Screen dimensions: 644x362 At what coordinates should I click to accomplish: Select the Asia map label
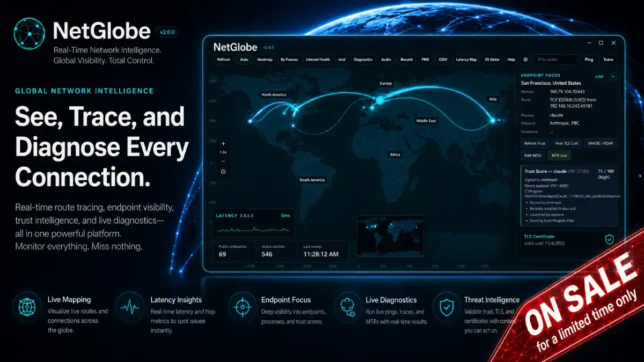[x=493, y=99]
